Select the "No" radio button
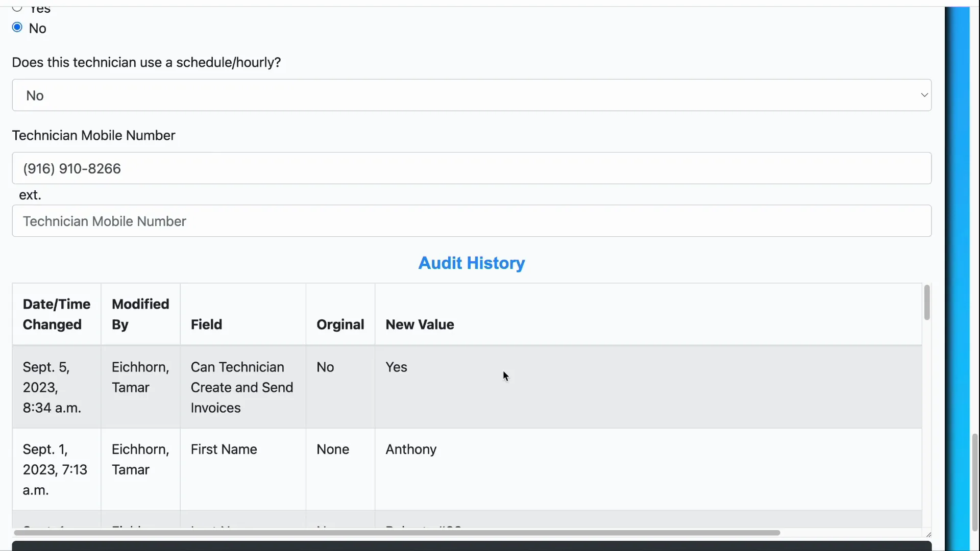 (x=17, y=27)
